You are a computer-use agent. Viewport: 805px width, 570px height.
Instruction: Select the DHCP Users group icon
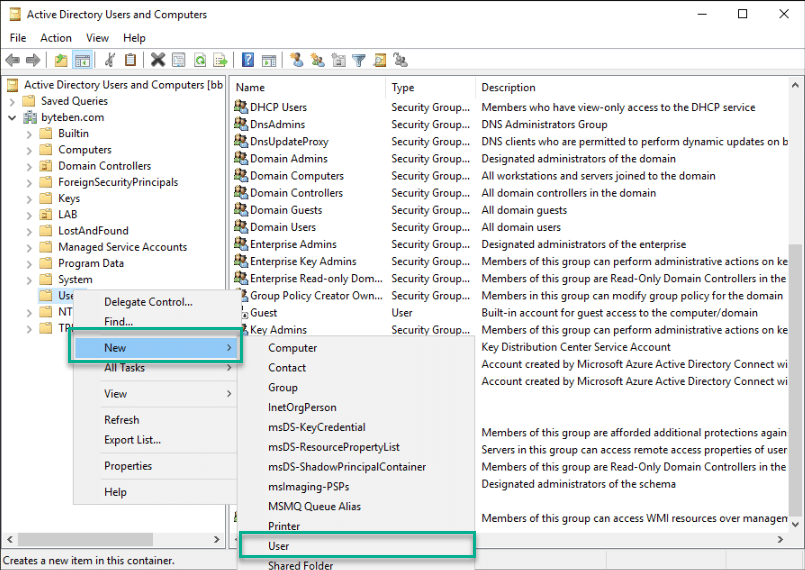[241, 107]
